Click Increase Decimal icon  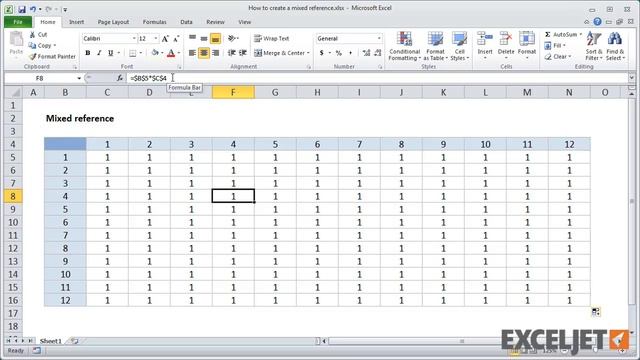click(x=366, y=53)
